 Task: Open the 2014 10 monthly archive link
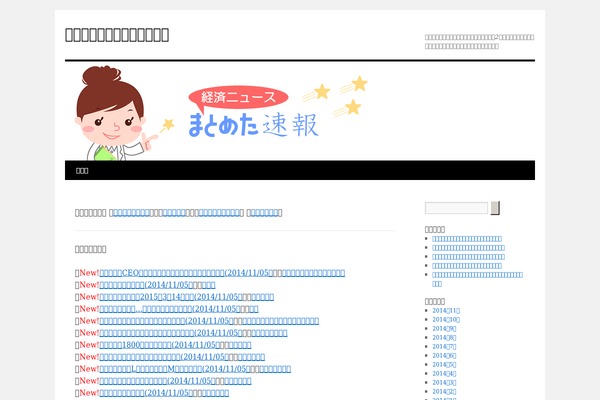[x=446, y=320]
